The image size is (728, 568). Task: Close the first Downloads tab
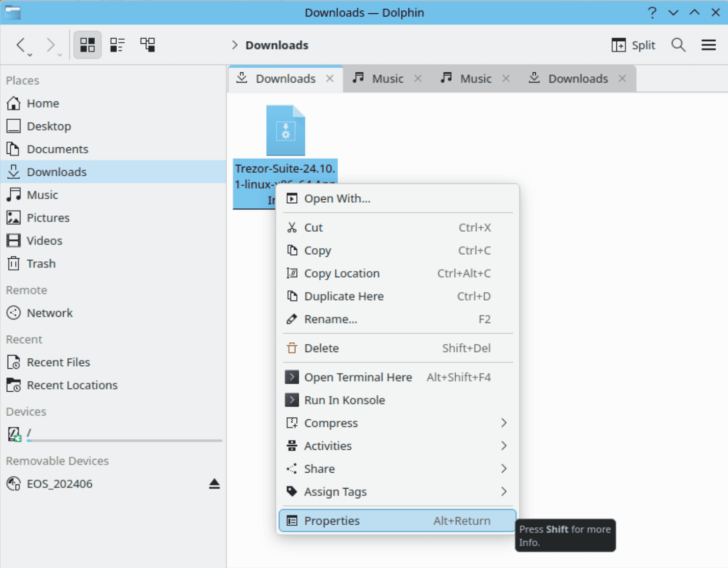tap(330, 78)
